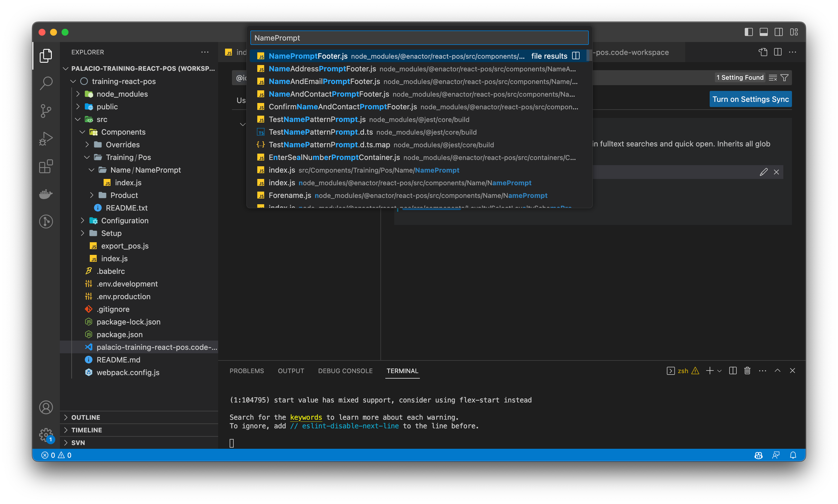Toggle secondary side bar layout icon
838x504 pixels.
[x=778, y=32]
